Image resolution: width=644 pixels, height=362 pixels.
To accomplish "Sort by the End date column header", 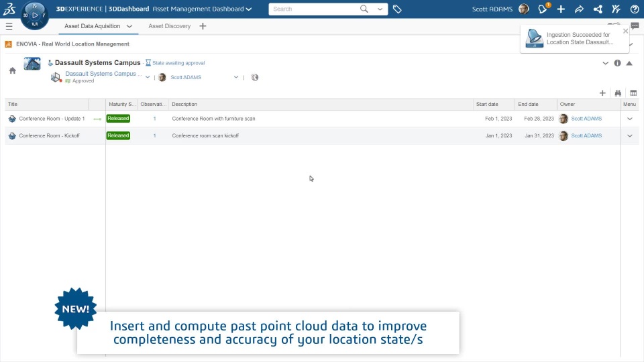I will coord(536,105).
